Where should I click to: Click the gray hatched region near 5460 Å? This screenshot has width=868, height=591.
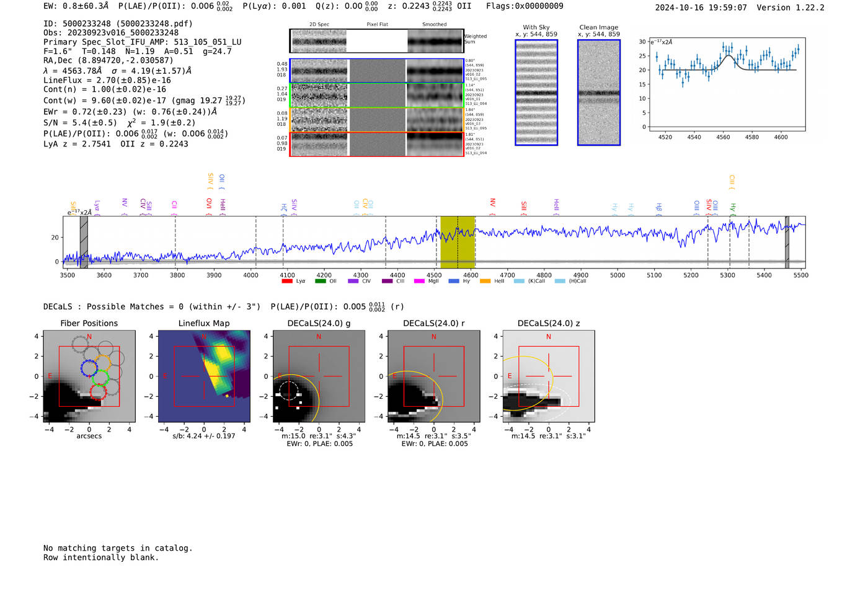[787, 242]
